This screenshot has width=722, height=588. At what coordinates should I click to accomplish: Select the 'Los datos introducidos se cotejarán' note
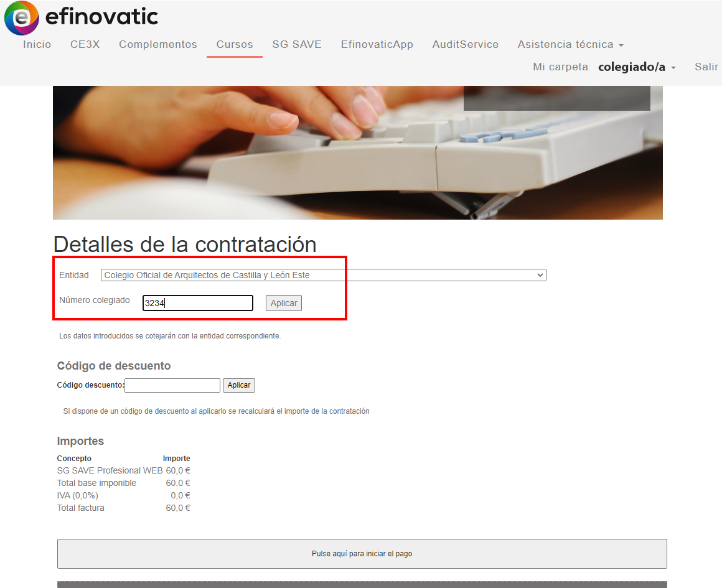pyautogui.click(x=170, y=336)
